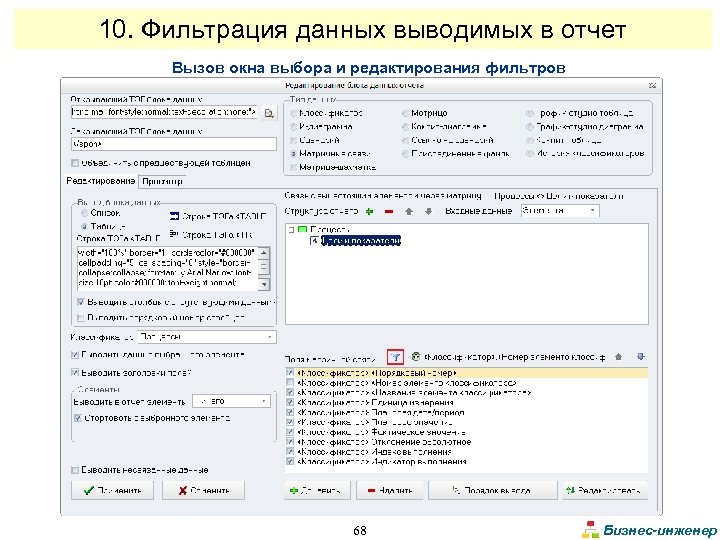
Task: Collapse the Процессы tree node
Action: pyautogui.click(x=291, y=229)
